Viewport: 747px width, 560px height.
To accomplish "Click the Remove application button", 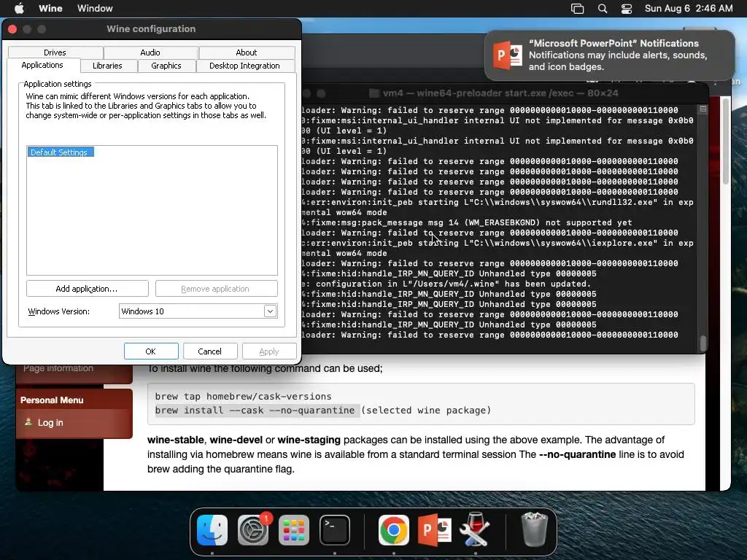I will [x=216, y=289].
